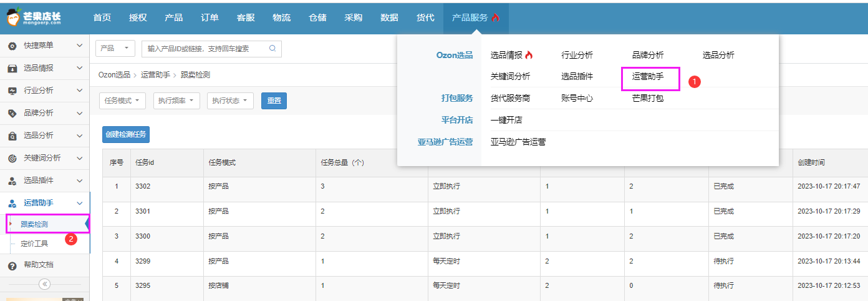This screenshot has width=868, height=301.
Task: Open the 执行状态 filter dropdown
Action: pyautogui.click(x=230, y=101)
